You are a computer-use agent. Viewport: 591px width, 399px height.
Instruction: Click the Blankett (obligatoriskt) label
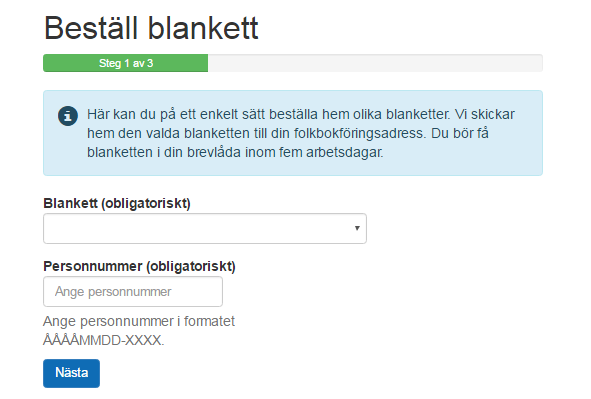coord(117,203)
